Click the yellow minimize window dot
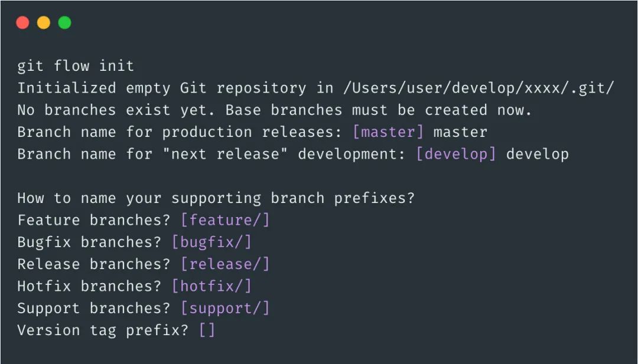 (x=44, y=23)
